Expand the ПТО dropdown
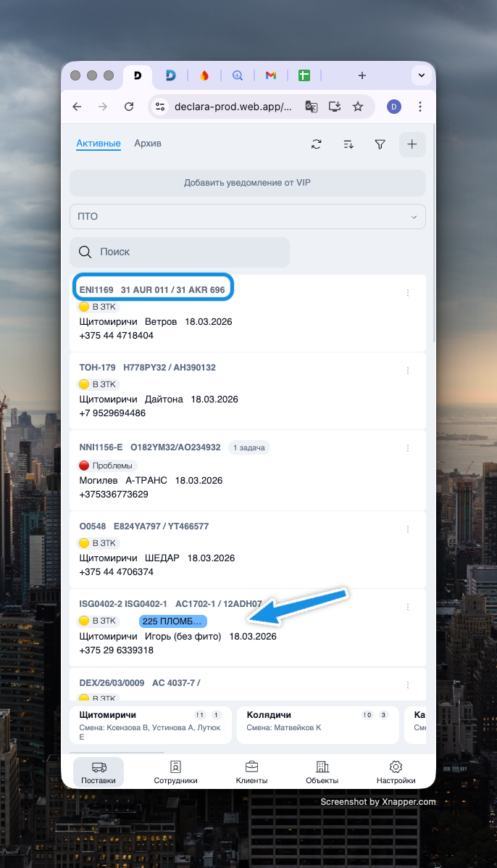The height and width of the screenshot is (868, 497). point(248,216)
